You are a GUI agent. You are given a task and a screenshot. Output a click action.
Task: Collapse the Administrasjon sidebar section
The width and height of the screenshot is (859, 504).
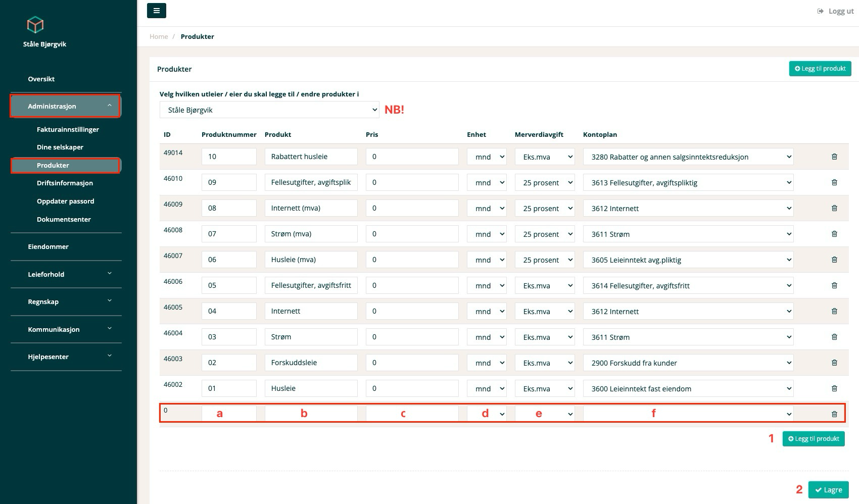[x=65, y=106]
